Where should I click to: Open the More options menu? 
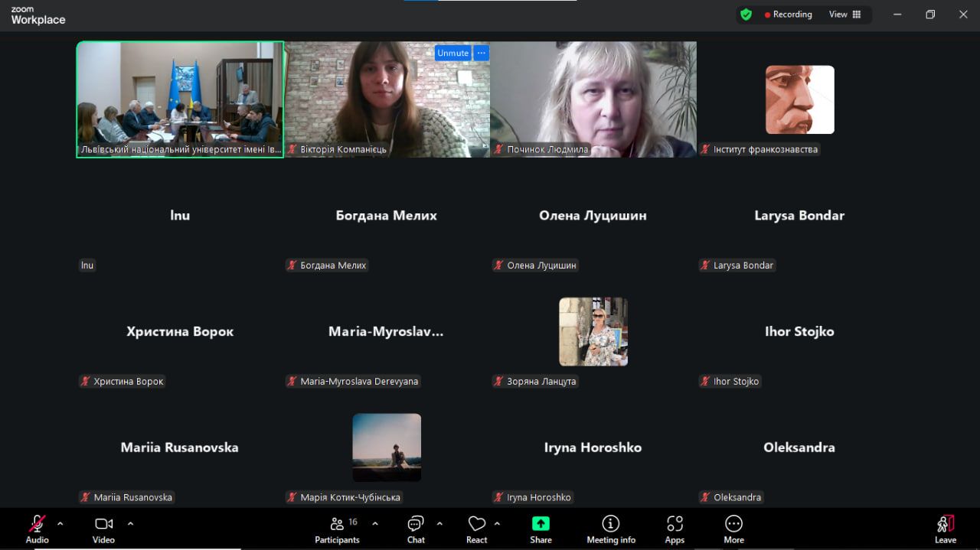tap(733, 529)
